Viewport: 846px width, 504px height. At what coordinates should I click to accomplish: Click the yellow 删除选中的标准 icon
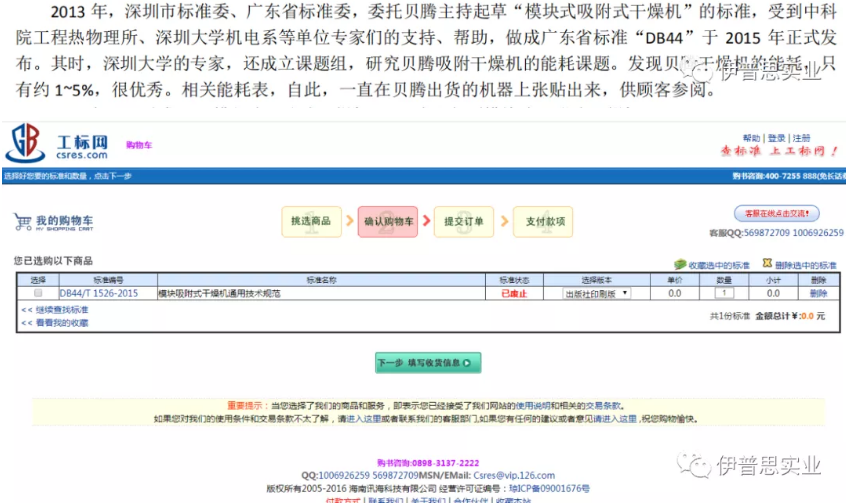(767, 263)
